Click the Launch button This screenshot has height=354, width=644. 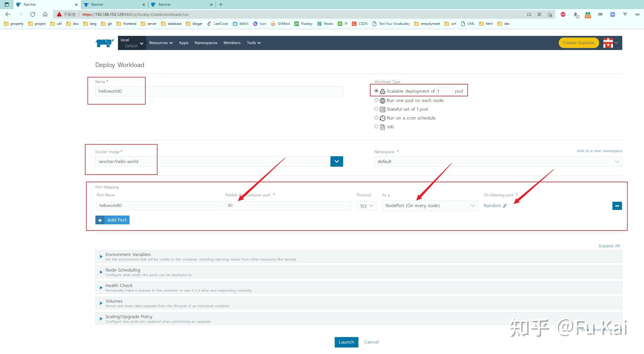[x=346, y=342]
